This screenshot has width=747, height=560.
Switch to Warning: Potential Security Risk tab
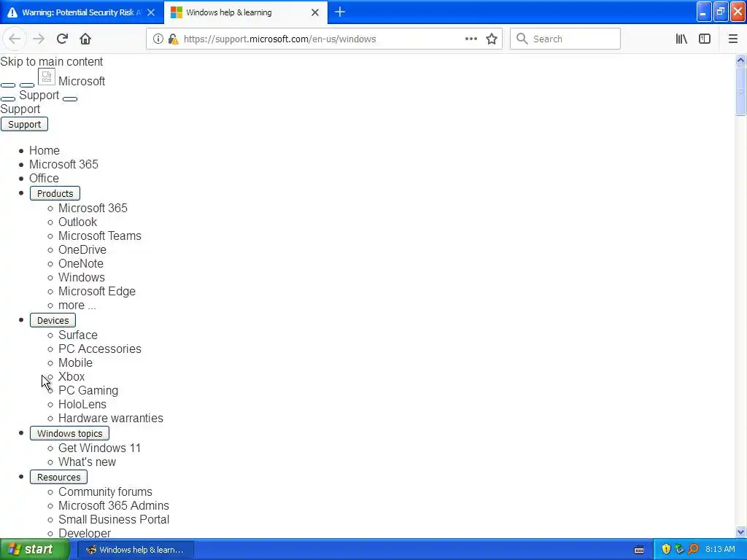tap(81, 12)
